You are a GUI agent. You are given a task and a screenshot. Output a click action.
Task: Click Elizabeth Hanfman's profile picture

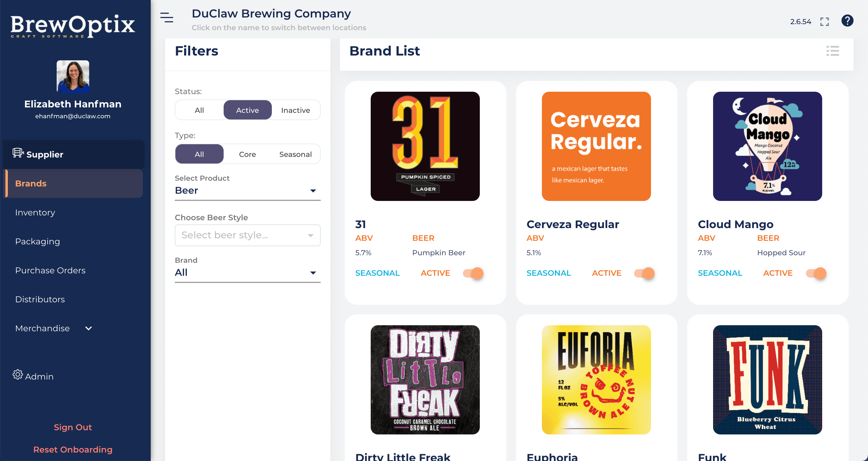pos(73,76)
